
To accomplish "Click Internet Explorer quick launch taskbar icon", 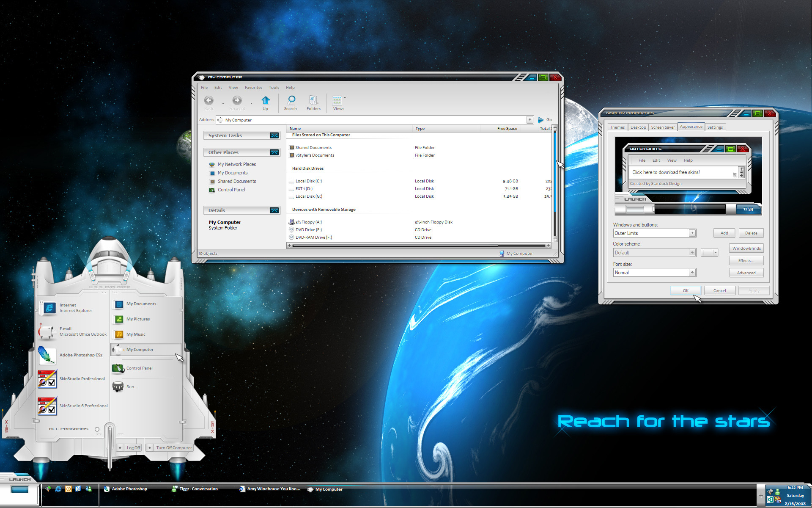I will click(58, 489).
